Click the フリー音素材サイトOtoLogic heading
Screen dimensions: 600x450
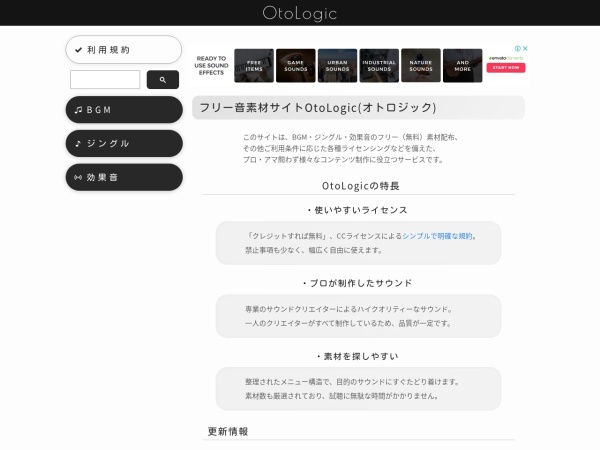(x=318, y=108)
